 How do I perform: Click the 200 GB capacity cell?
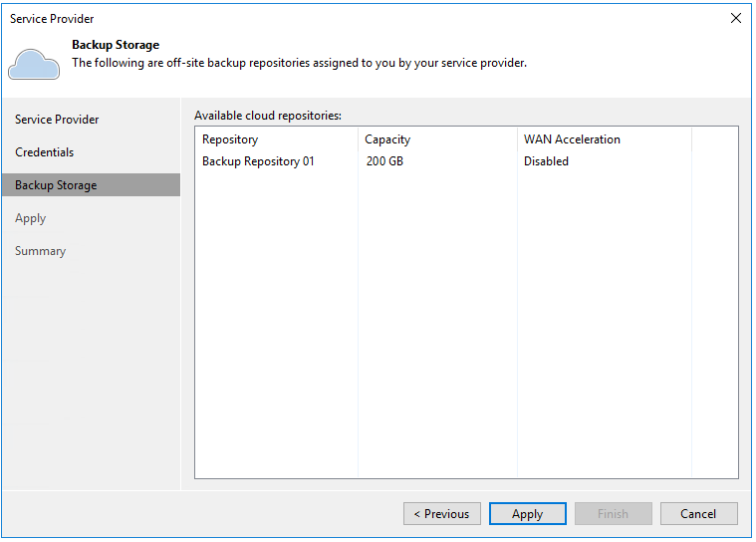pyautogui.click(x=384, y=161)
